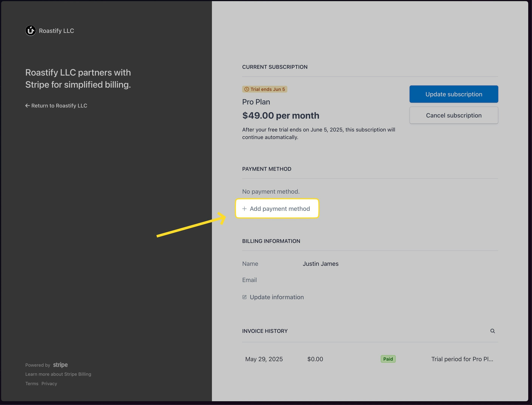The image size is (532, 405).
Task: Click the clock icon on the trial badge
Action: pos(247,89)
